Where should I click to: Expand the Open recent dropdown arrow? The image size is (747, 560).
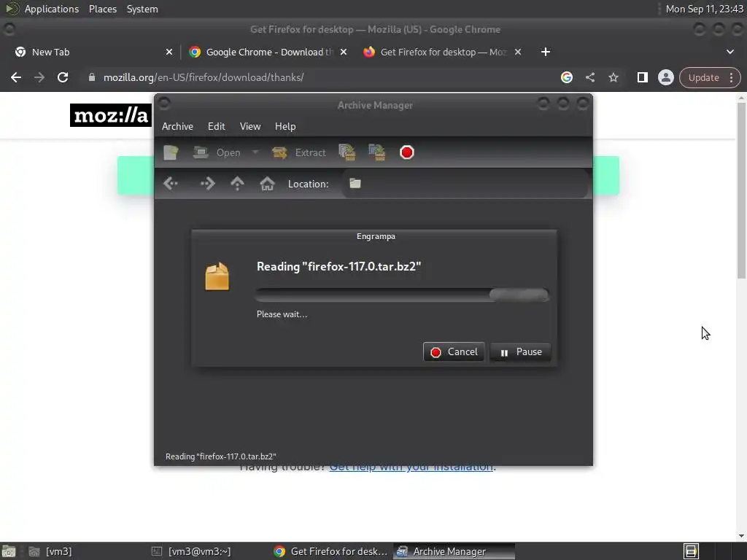255,152
